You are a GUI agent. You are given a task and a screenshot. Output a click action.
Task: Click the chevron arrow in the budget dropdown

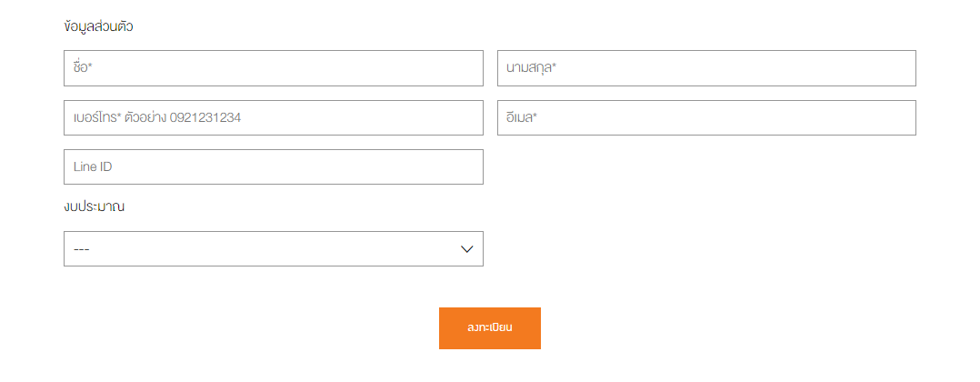tap(466, 249)
